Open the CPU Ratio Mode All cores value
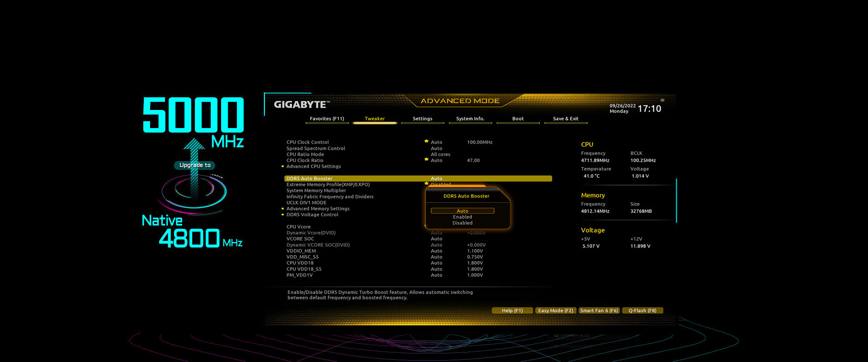Screen dimensions: 868x362 pyautogui.click(x=441, y=154)
